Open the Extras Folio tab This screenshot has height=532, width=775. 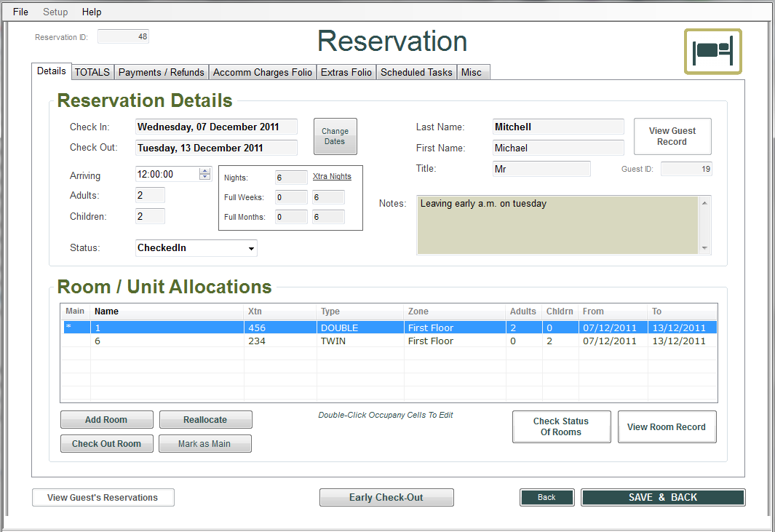click(x=346, y=72)
